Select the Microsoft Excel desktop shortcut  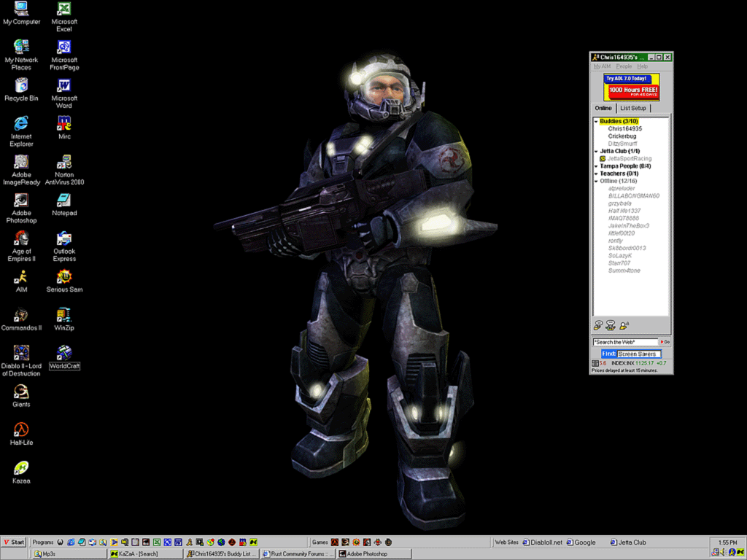[x=64, y=16]
